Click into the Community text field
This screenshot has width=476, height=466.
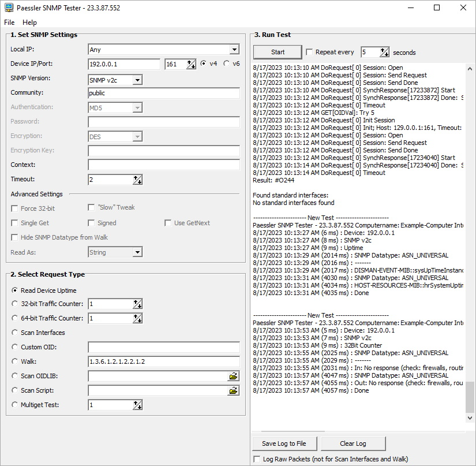pyautogui.click(x=164, y=93)
